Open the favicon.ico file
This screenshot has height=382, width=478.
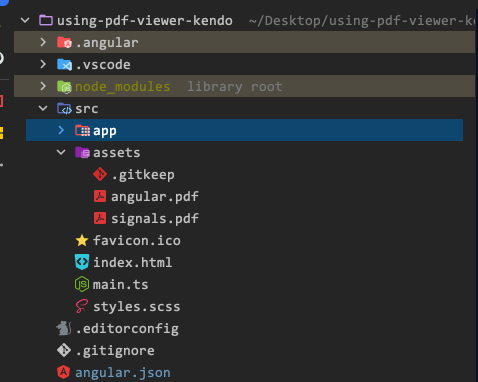(137, 240)
